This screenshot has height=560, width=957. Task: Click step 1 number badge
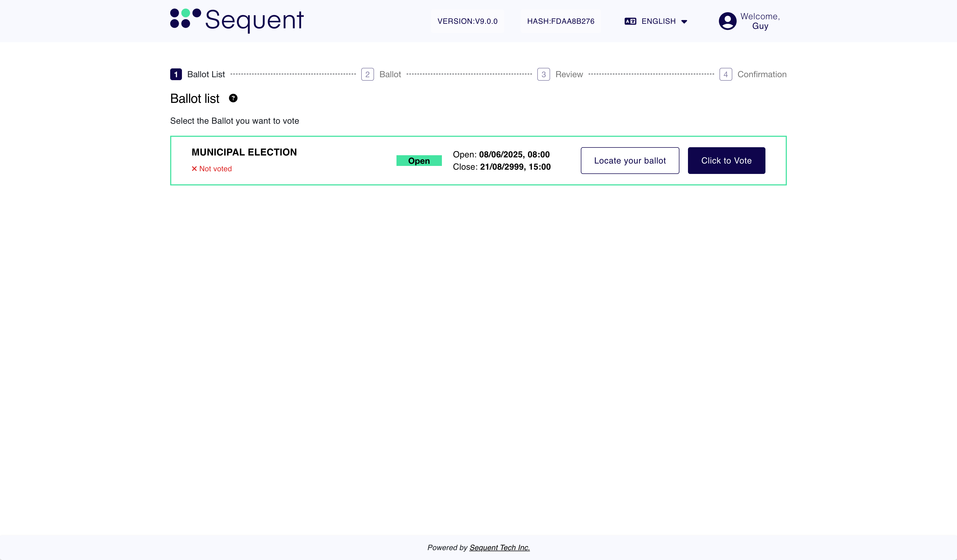coord(176,75)
